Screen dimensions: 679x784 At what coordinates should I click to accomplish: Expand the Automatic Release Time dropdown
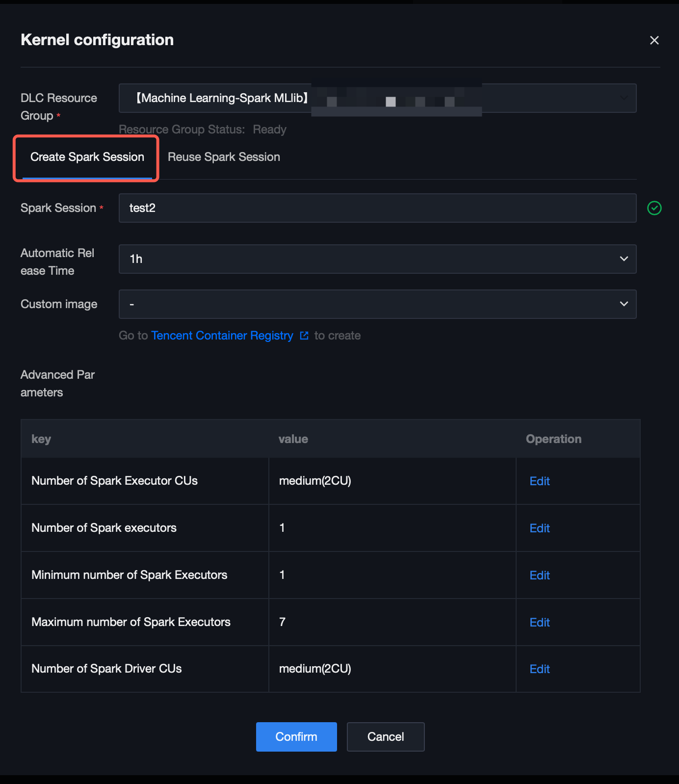tap(377, 259)
